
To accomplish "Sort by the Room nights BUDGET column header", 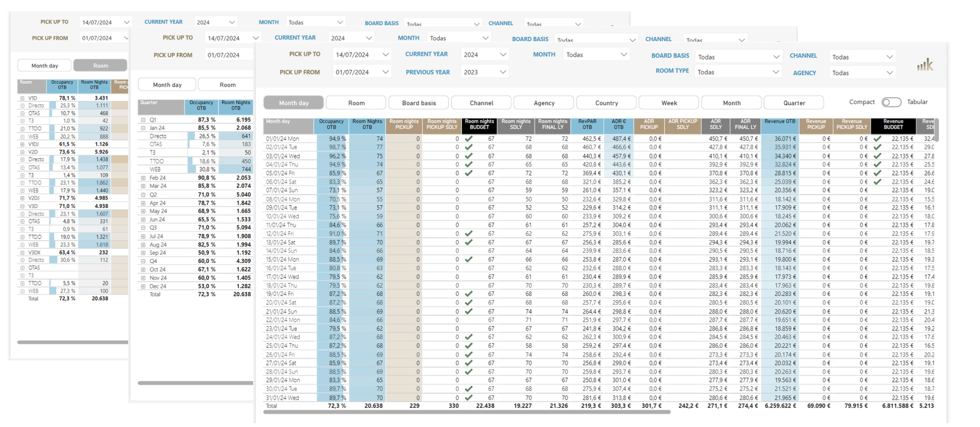I will (479, 126).
